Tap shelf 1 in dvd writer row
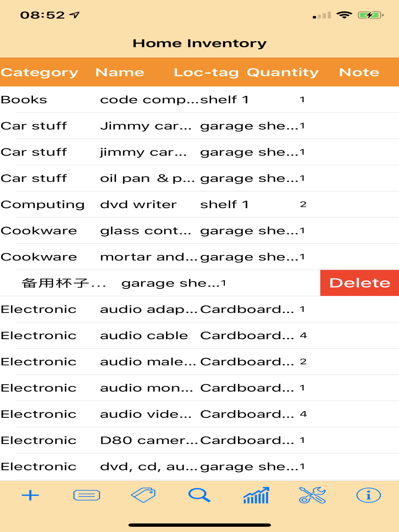Screen dimensions: 399x532 [224, 204]
